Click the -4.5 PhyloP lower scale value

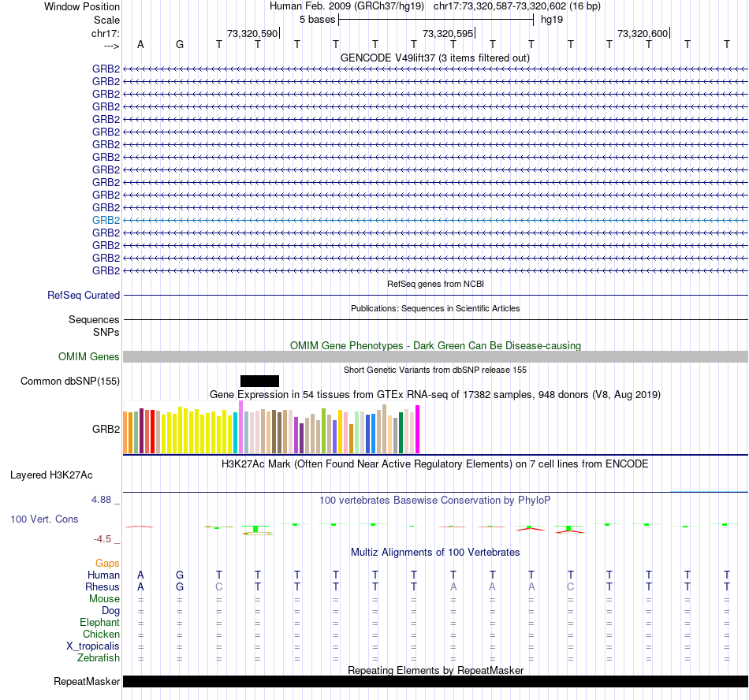tap(102, 539)
